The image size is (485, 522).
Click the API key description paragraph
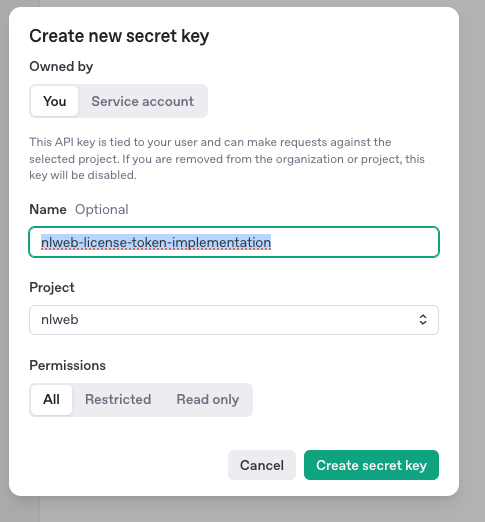227,158
